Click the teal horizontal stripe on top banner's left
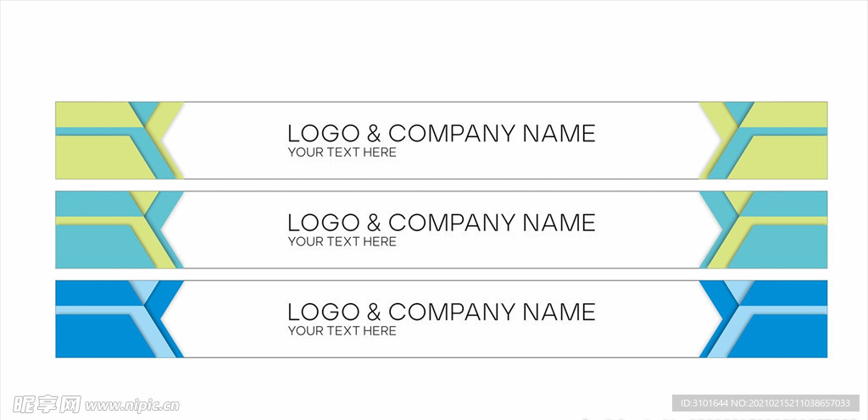 tap(95, 131)
